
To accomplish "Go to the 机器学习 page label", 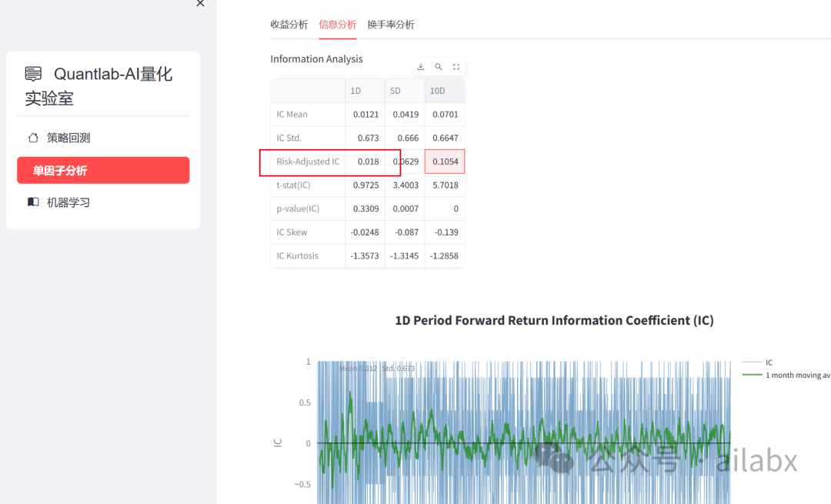I will [68, 202].
